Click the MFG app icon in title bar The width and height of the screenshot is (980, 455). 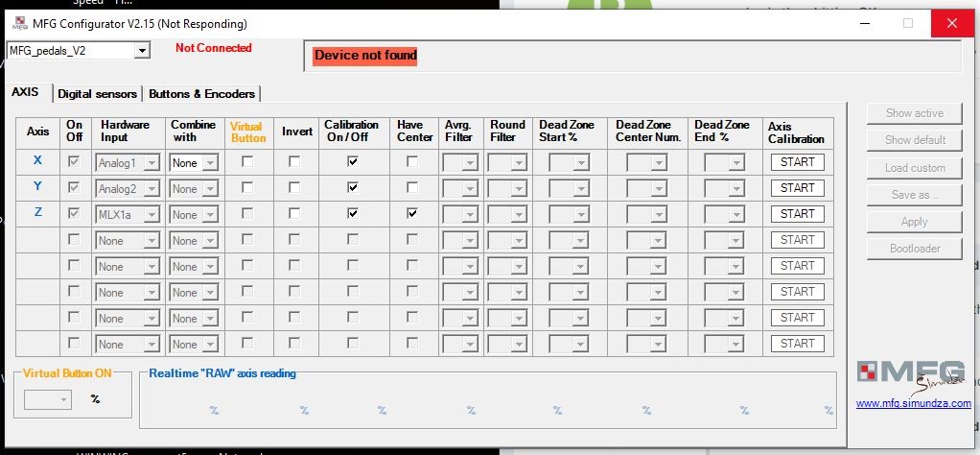20,24
